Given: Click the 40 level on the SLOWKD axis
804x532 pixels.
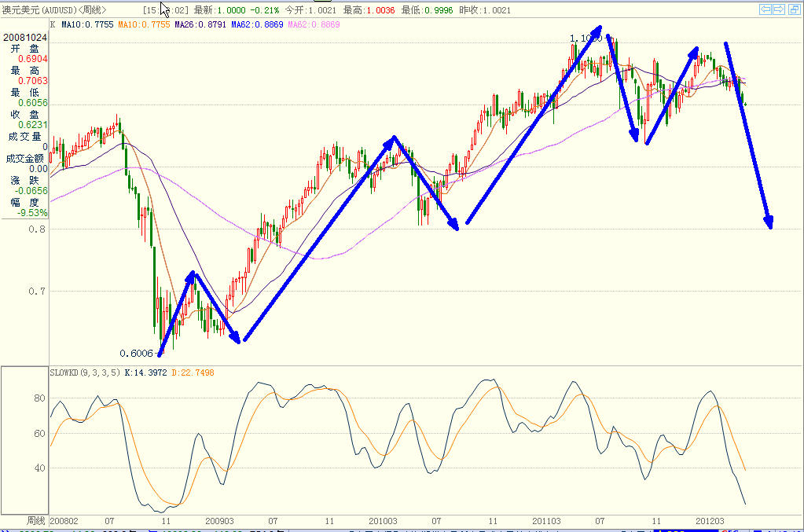Looking at the screenshot, I should pyautogui.click(x=39, y=468).
